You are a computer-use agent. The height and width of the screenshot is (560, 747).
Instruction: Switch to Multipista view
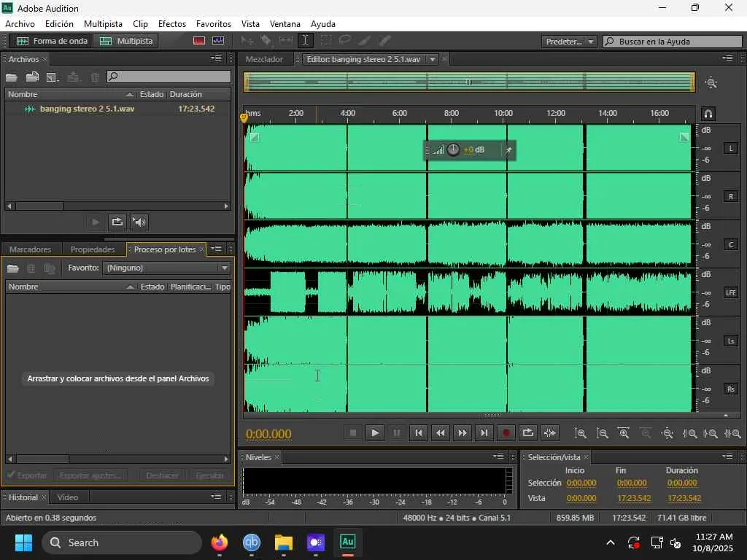click(126, 41)
